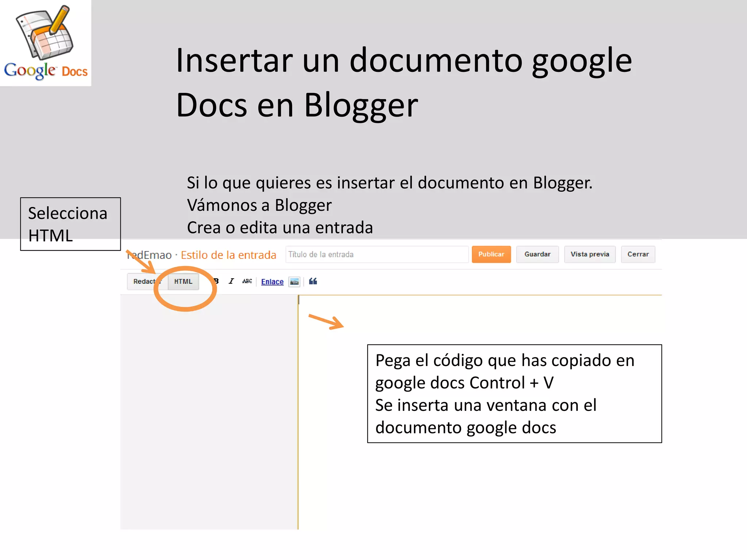
Task: Click the RedEmao blog name
Action: click(149, 255)
